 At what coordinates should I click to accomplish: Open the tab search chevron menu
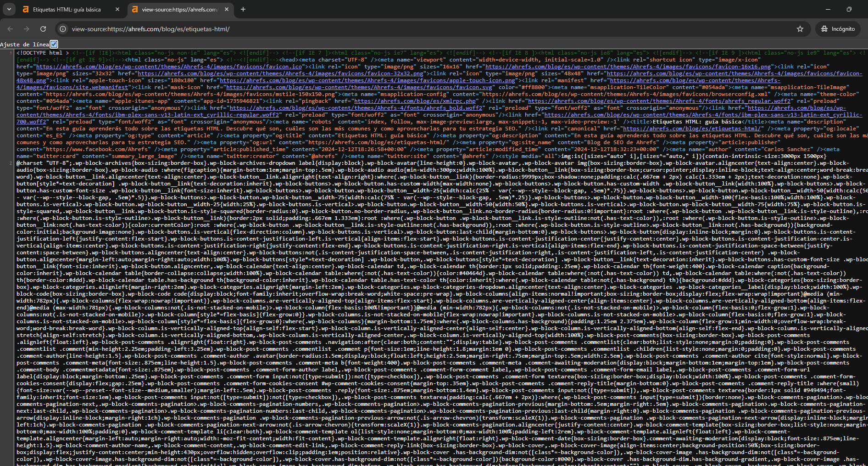[9, 9]
